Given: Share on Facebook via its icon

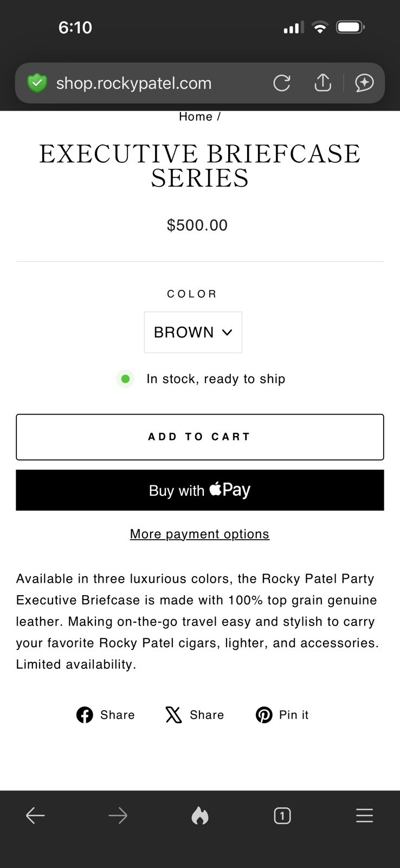Looking at the screenshot, I should [x=85, y=715].
